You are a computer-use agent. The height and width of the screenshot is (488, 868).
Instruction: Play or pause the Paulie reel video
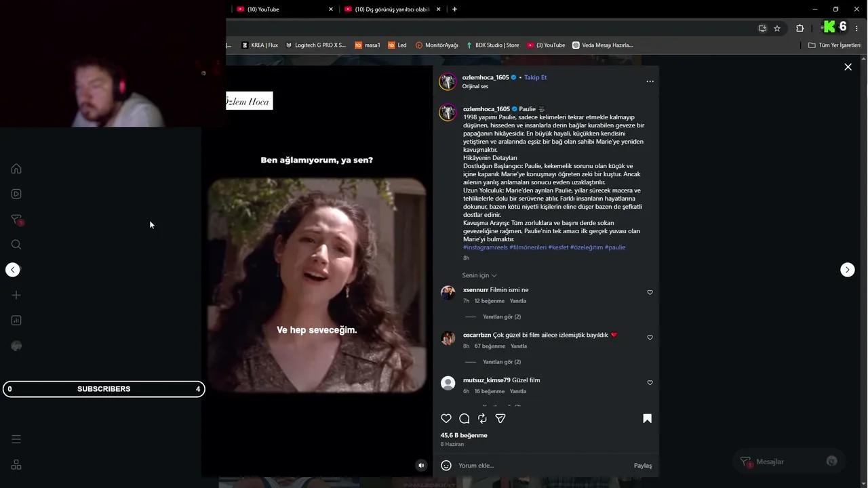click(317, 271)
